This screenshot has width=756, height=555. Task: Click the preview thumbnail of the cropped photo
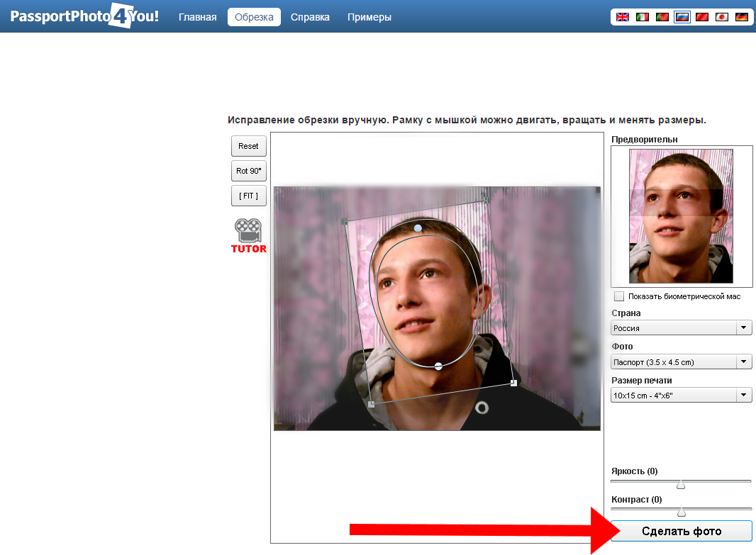point(681,215)
